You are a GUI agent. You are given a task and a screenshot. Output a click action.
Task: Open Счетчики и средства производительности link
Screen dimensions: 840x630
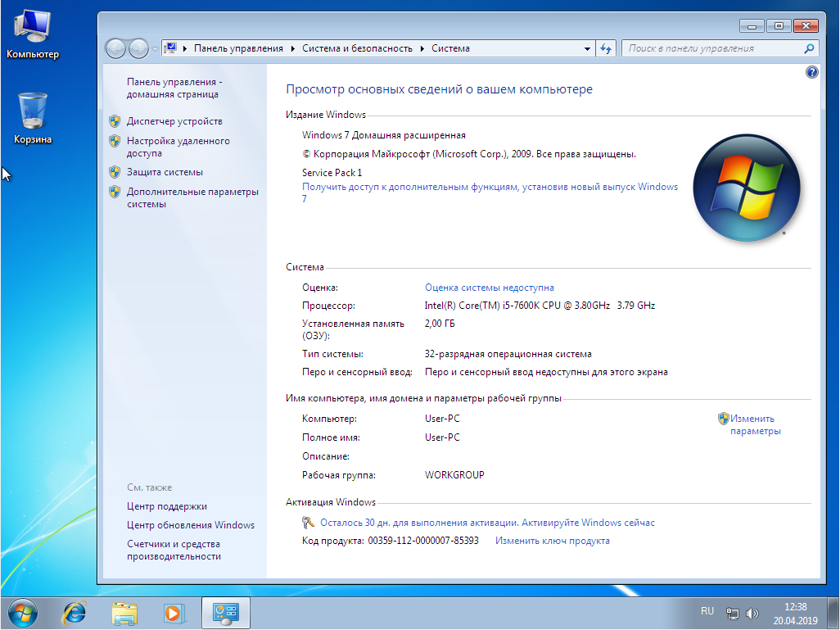click(174, 550)
